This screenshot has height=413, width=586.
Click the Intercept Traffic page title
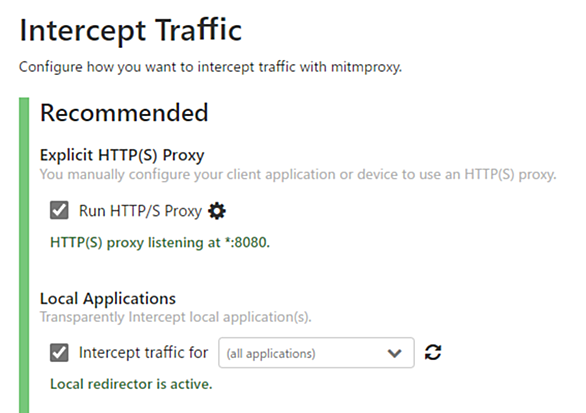[x=130, y=31]
